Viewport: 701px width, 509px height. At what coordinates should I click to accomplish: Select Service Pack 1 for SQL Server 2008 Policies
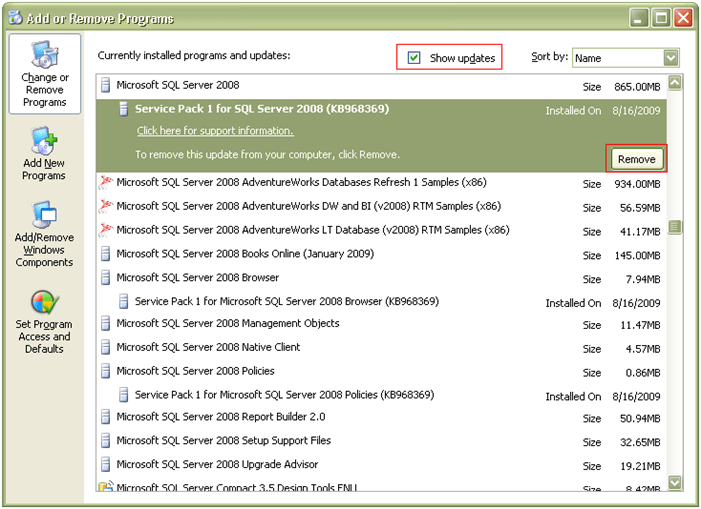tap(286, 395)
